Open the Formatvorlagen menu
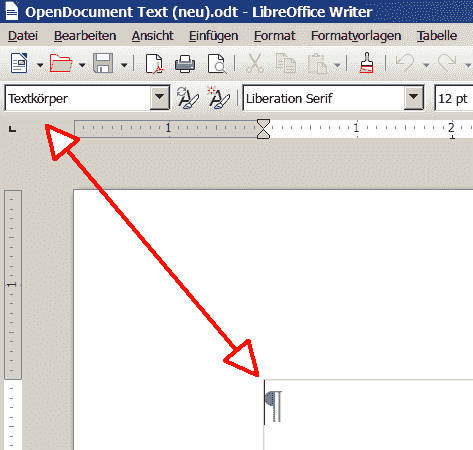Image resolution: width=473 pixels, height=450 pixels. pos(356,36)
